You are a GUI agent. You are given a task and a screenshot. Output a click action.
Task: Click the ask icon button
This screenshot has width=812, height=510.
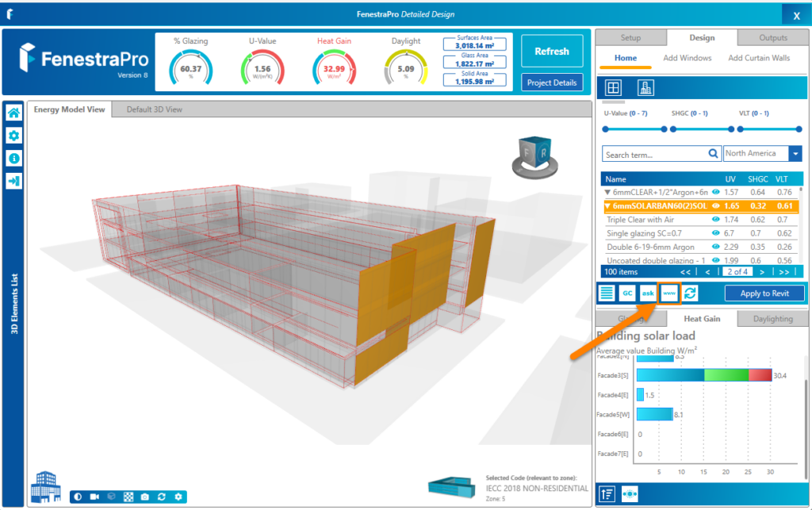648,293
